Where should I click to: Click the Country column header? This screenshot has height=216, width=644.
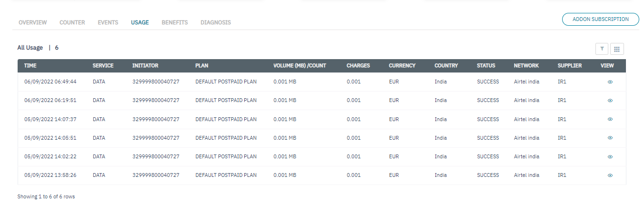tap(446, 66)
